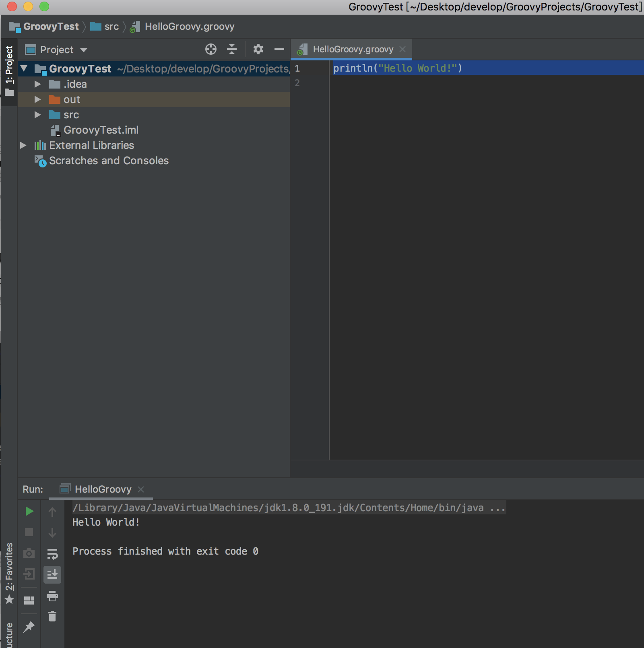
Task: Collapse the GroovyTest root node
Action: tap(24, 68)
